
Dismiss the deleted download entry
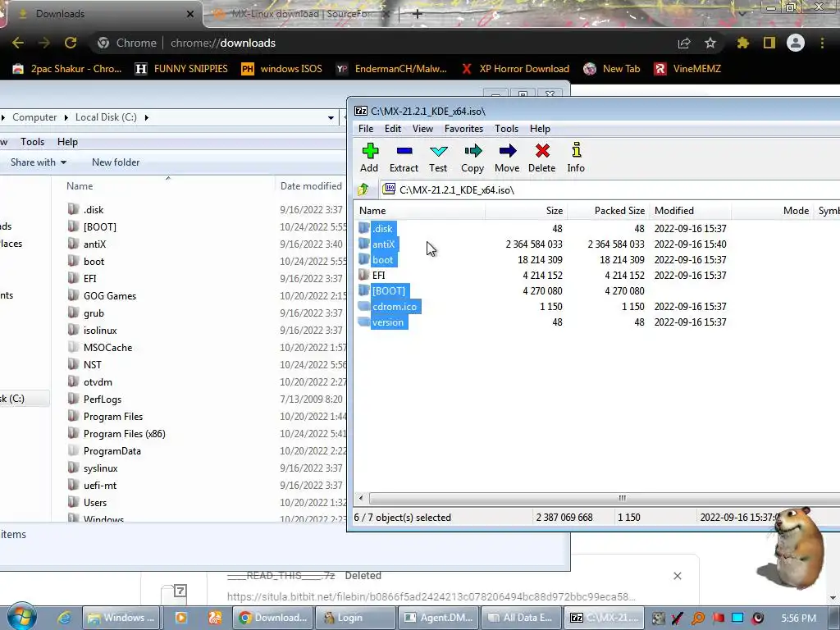tap(677, 576)
